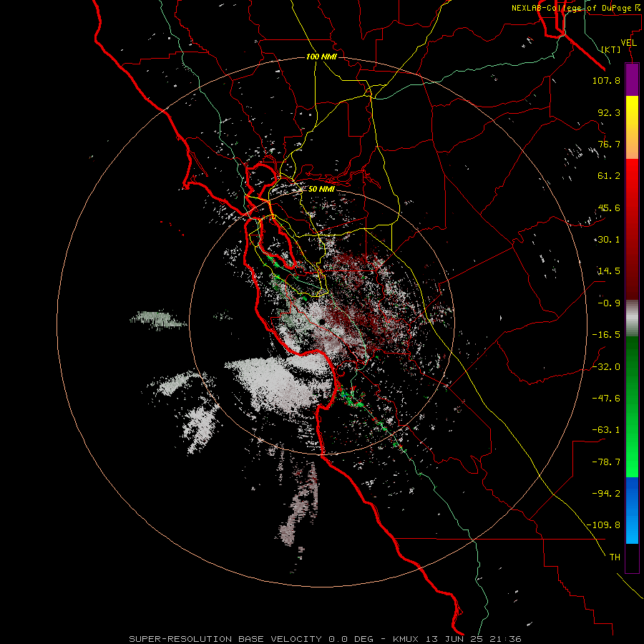Image resolution: width=644 pixels, height=644 pixels.
Task: Click the black radar site dot at map center
Action: [x=322, y=321]
